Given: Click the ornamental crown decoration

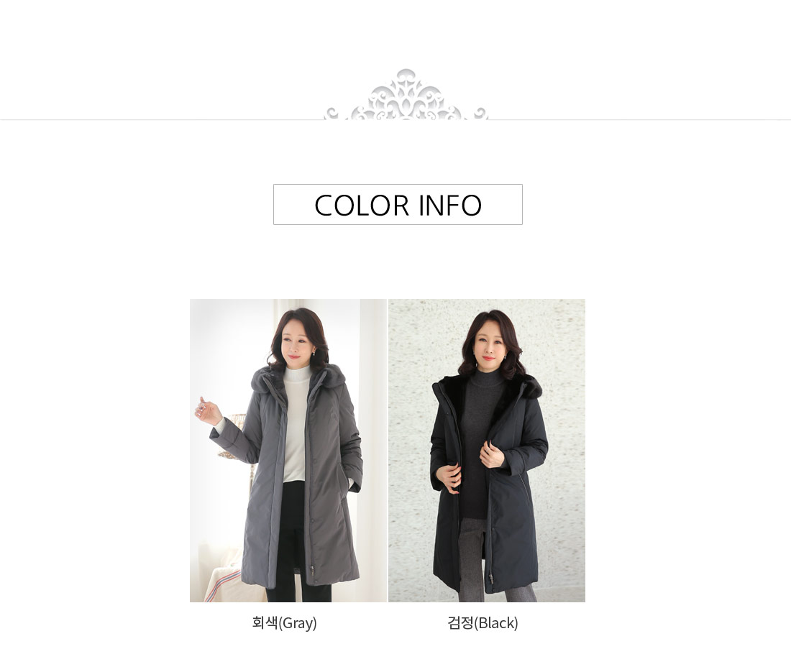Looking at the screenshot, I should click(406, 95).
